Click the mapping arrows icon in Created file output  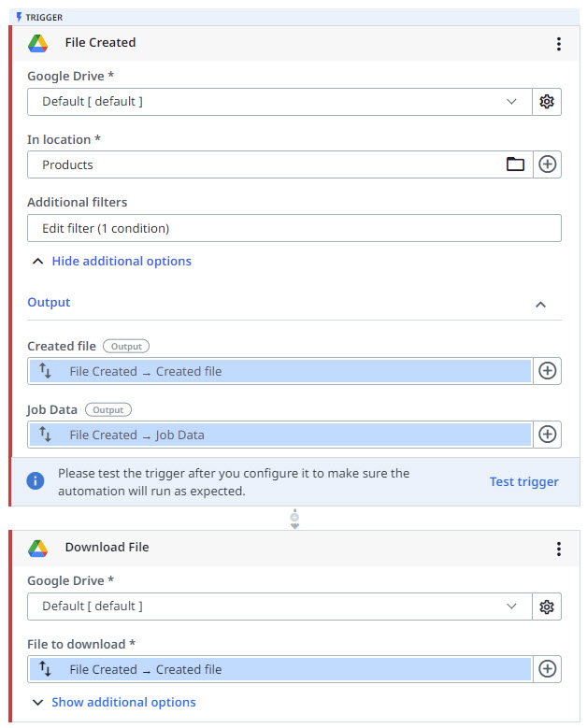[x=45, y=371]
